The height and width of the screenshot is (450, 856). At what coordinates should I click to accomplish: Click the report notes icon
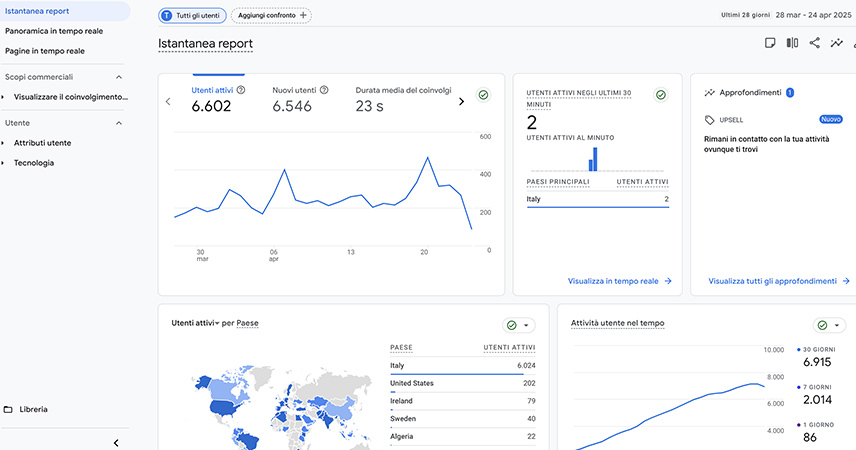(770, 43)
